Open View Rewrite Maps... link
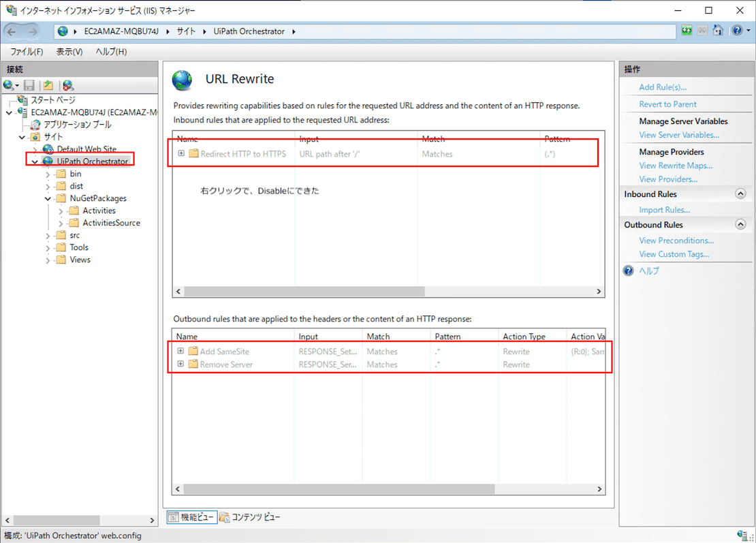 676,166
